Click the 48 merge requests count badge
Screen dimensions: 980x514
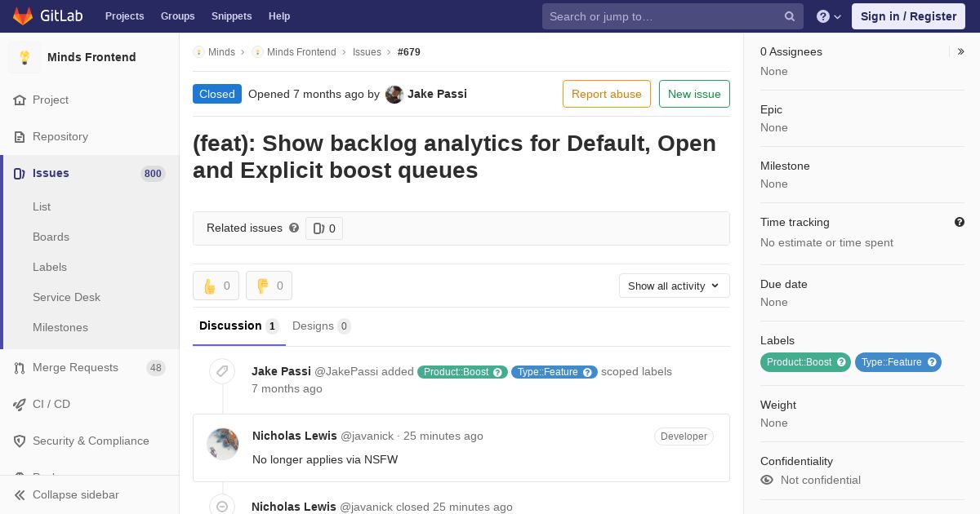point(156,368)
